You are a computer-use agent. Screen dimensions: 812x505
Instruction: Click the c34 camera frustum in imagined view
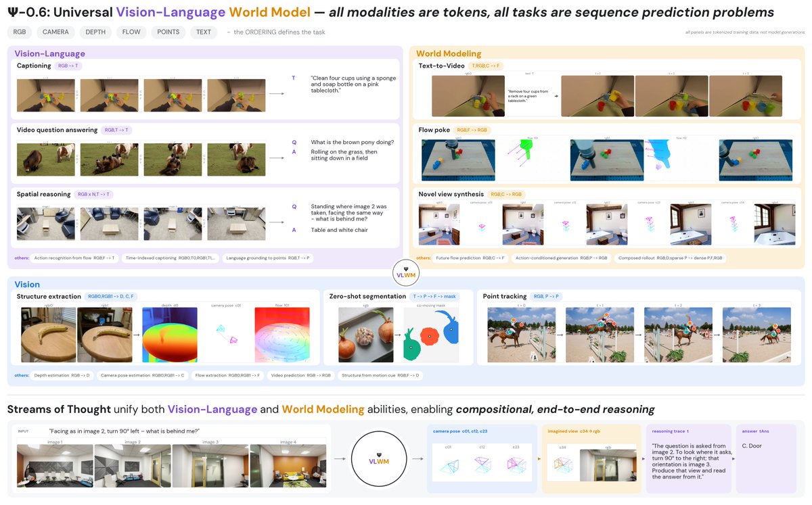pyautogui.click(x=561, y=465)
